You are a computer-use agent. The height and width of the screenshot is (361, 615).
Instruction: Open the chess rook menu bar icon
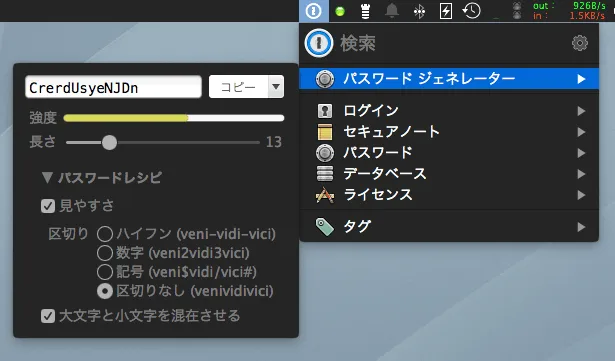coord(365,11)
